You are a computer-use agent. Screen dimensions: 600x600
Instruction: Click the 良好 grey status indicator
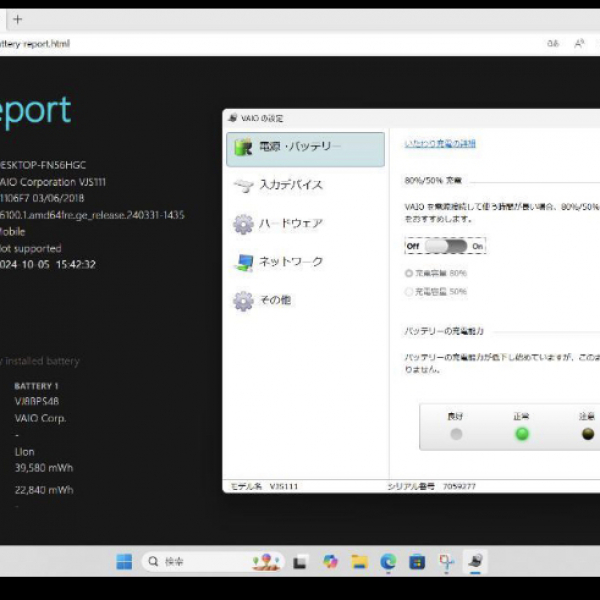point(456,434)
